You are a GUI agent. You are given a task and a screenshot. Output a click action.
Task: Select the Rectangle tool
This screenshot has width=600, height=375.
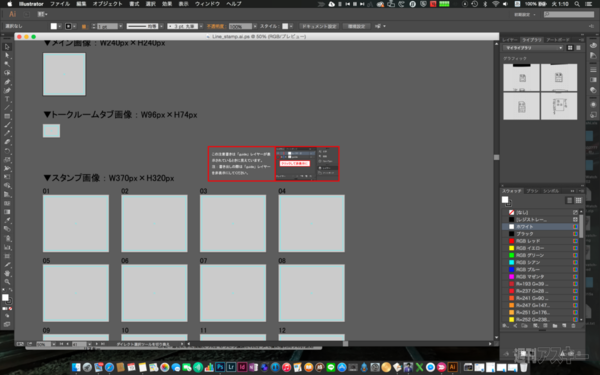[x=7, y=116]
